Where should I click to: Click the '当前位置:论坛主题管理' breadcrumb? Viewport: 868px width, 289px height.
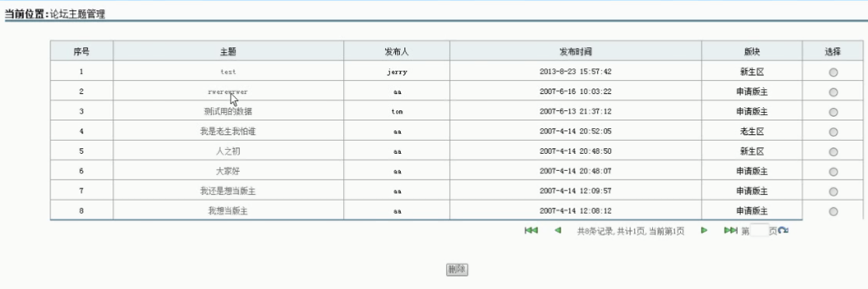[x=55, y=15]
